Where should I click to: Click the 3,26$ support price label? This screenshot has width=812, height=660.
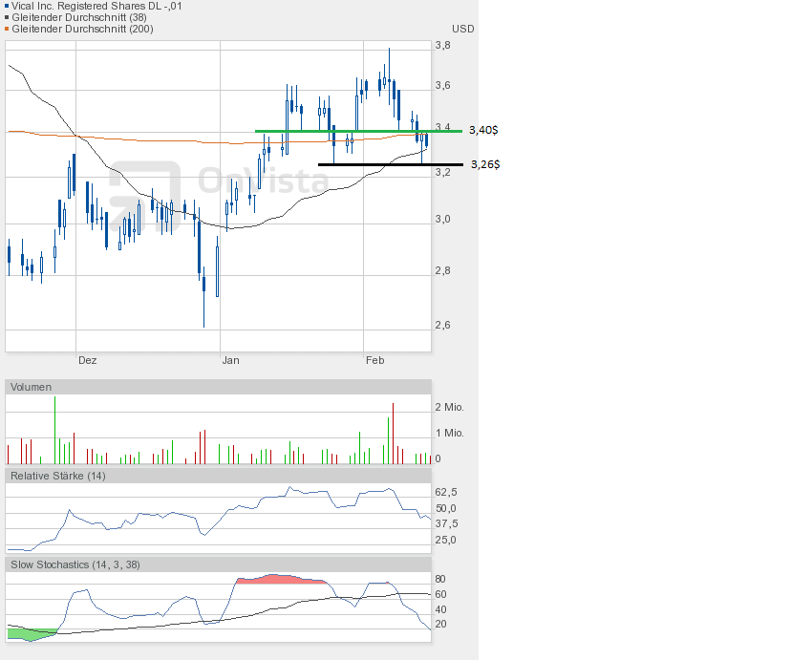483,164
